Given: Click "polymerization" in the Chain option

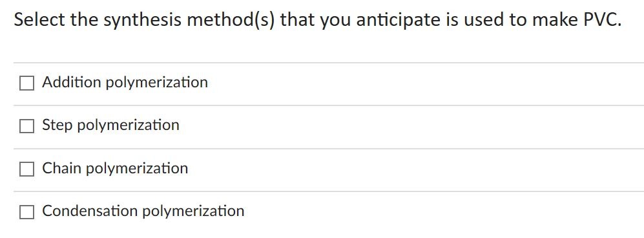Looking at the screenshot, I should (x=137, y=169).
